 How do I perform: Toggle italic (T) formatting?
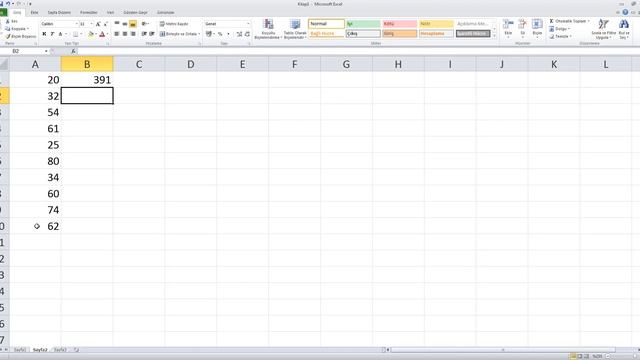point(52,34)
